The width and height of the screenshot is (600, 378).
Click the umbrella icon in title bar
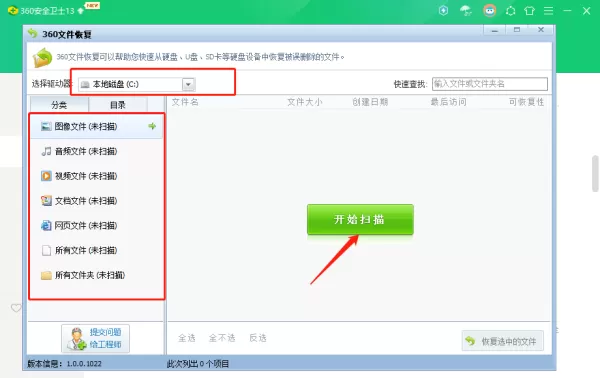466,10
